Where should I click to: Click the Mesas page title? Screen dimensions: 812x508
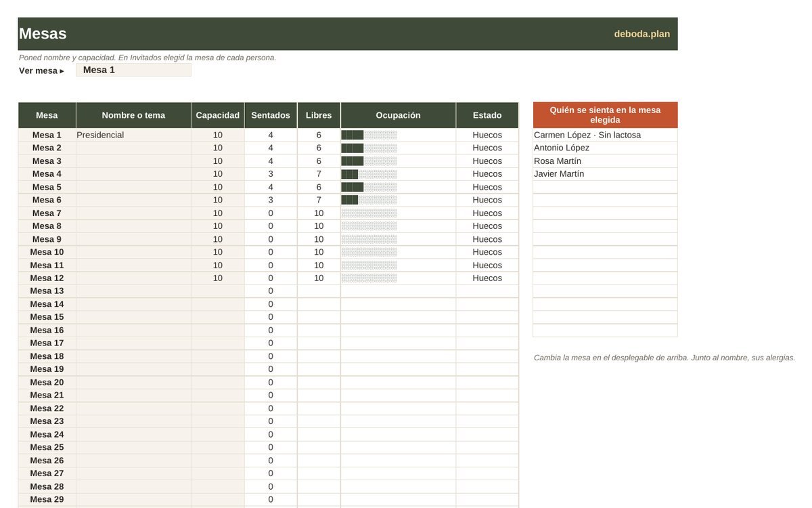coord(43,34)
